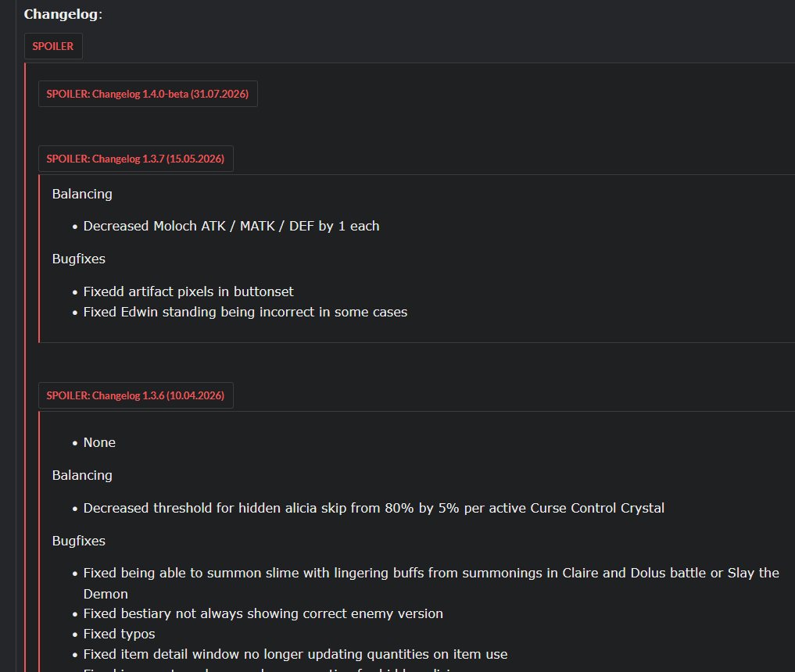Click the Fixed typos entry
The width and height of the screenshot is (795, 672).
click(x=119, y=634)
